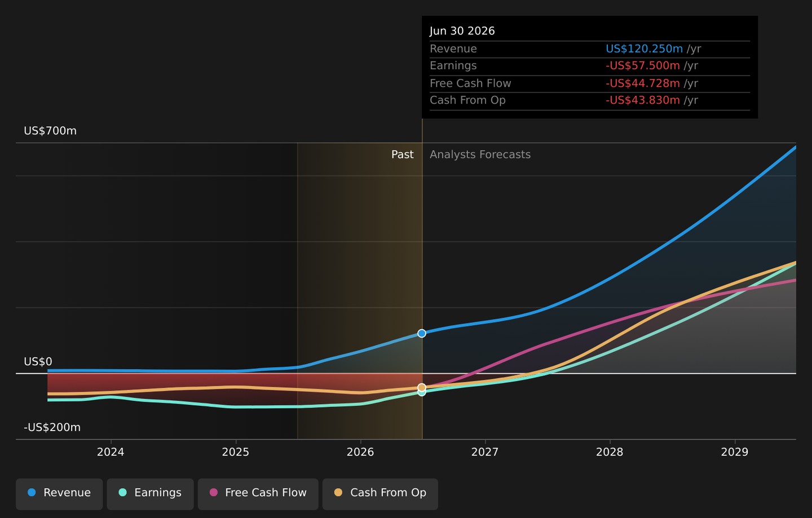
Task: Click the -US$44.728m free cash flow value
Action: (x=643, y=83)
